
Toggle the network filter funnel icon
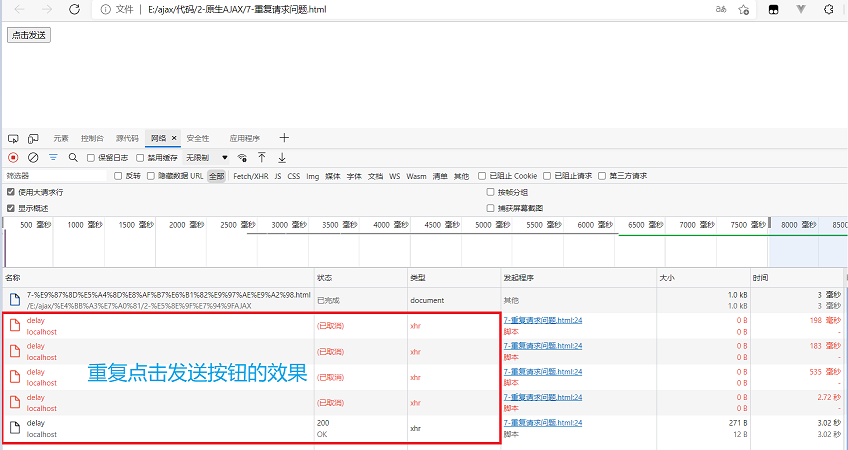pyautogui.click(x=53, y=157)
